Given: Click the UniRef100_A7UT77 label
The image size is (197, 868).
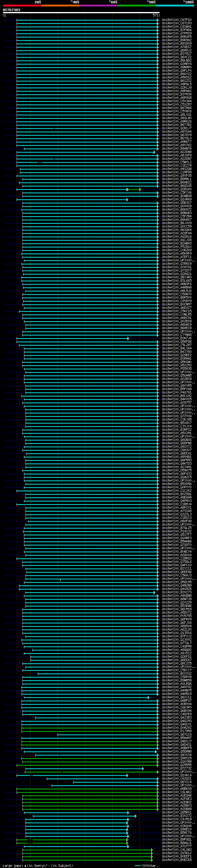Looking at the screenshot, I should [177, 846].
